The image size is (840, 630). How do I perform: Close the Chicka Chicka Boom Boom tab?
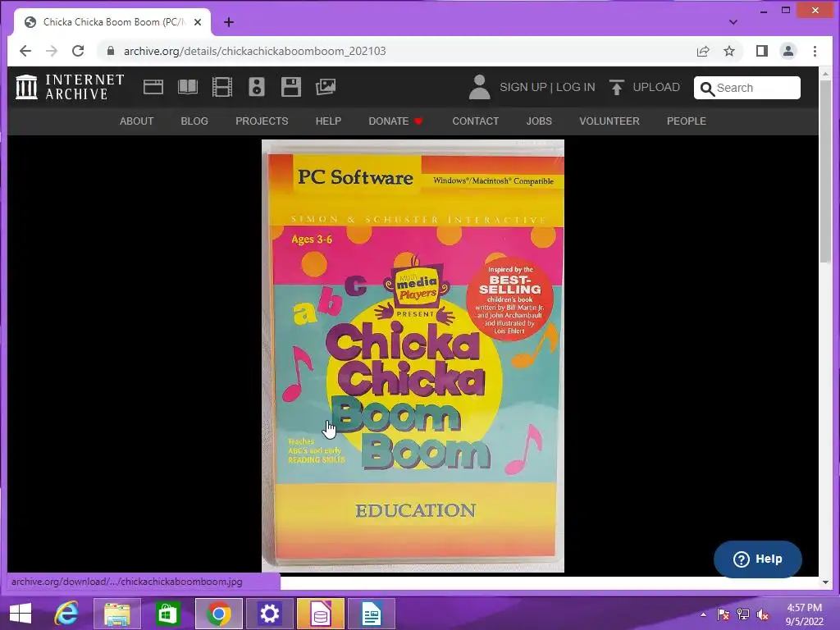click(x=198, y=22)
